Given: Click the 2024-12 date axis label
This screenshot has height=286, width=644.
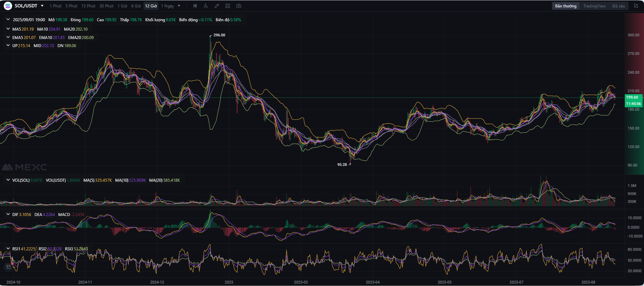Looking at the screenshot, I should (x=157, y=282).
